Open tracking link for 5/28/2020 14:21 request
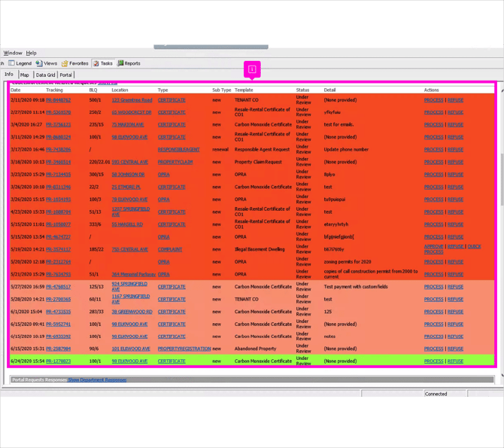The image size is (504, 448). coord(58,300)
